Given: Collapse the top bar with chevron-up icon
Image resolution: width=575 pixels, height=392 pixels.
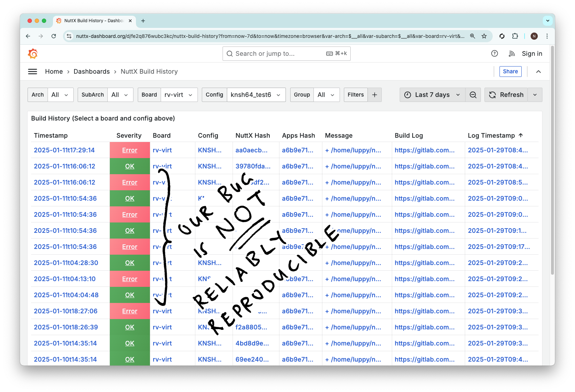Looking at the screenshot, I should [x=539, y=72].
